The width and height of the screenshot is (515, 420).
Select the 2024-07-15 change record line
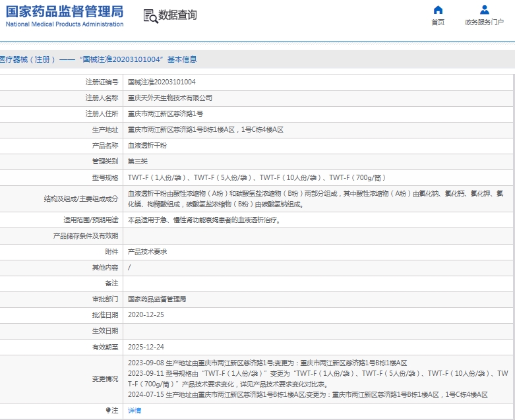(308, 394)
